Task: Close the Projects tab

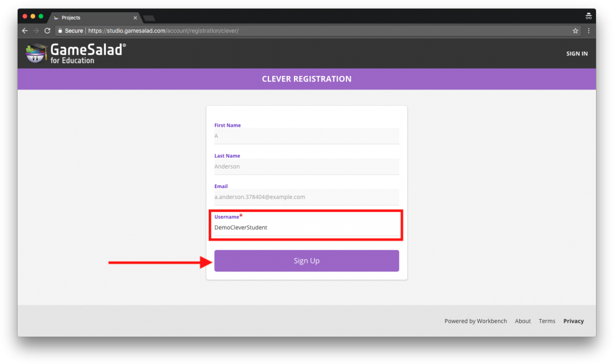Action: click(135, 18)
